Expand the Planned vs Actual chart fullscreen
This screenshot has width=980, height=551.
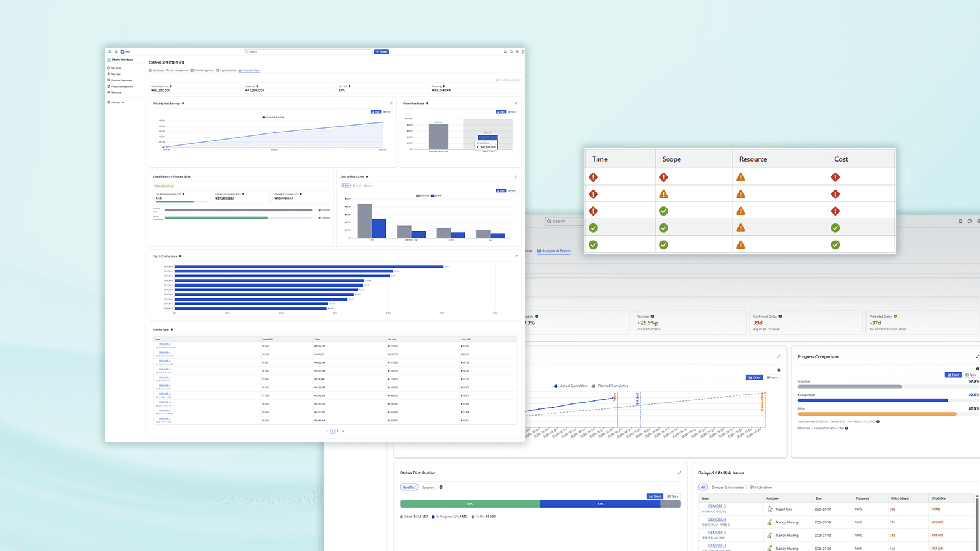[516, 103]
